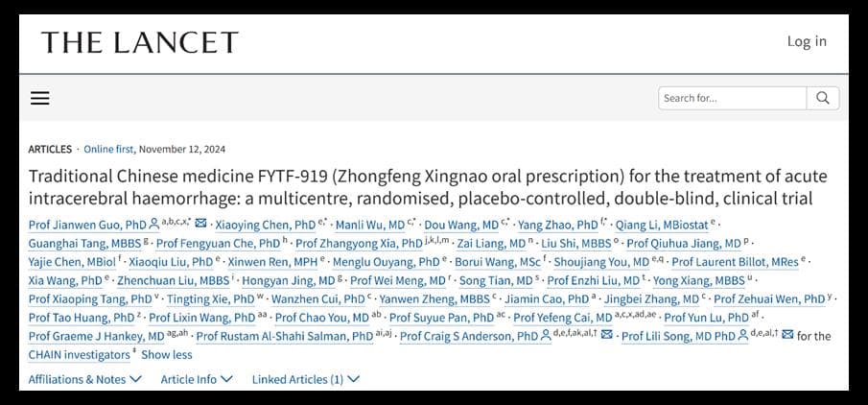Screen dimensions: 868x405
Task: Open the hamburger navigation menu
Action: point(40,99)
